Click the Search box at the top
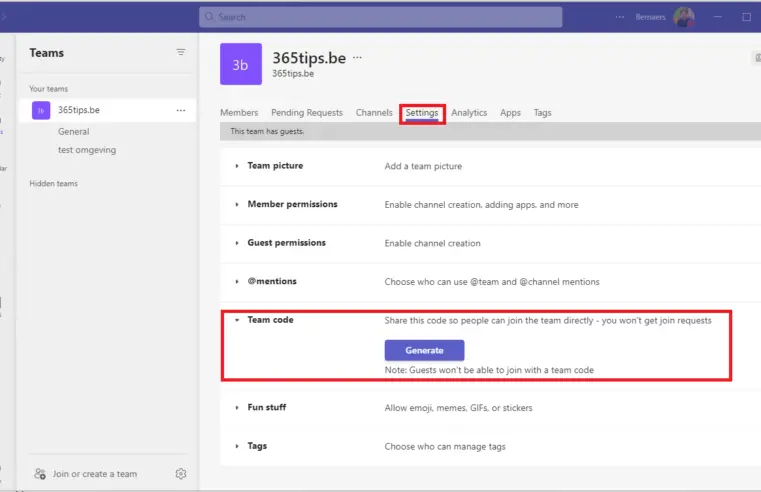The image size is (761, 492). (380, 17)
